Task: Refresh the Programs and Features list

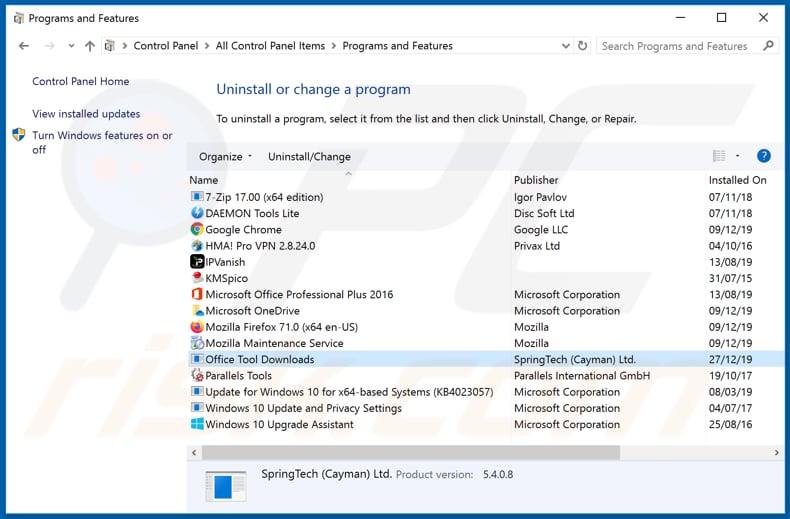Action: point(582,46)
